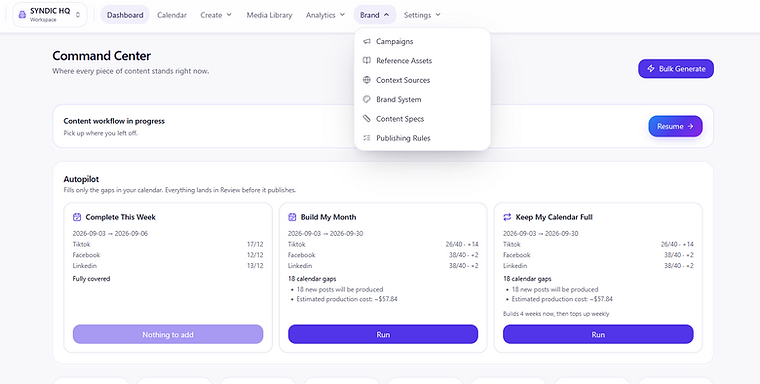Click the Complete This Week title
Screen dimensions: 760x384
[121, 217]
